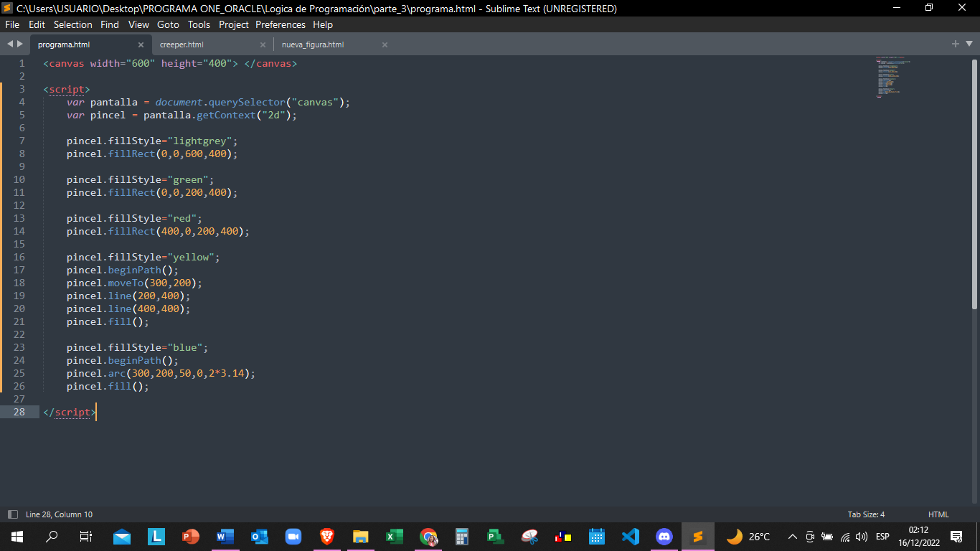The image size is (980, 551).
Task: Close the programa.html tab
Action: tap(141, 44)
